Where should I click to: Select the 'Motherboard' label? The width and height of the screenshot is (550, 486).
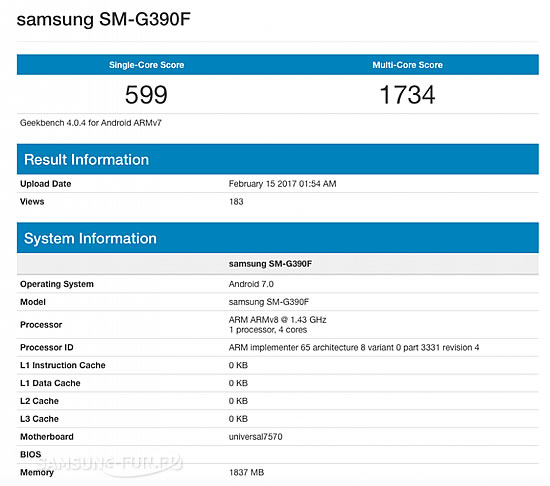[x=47, y=437]
